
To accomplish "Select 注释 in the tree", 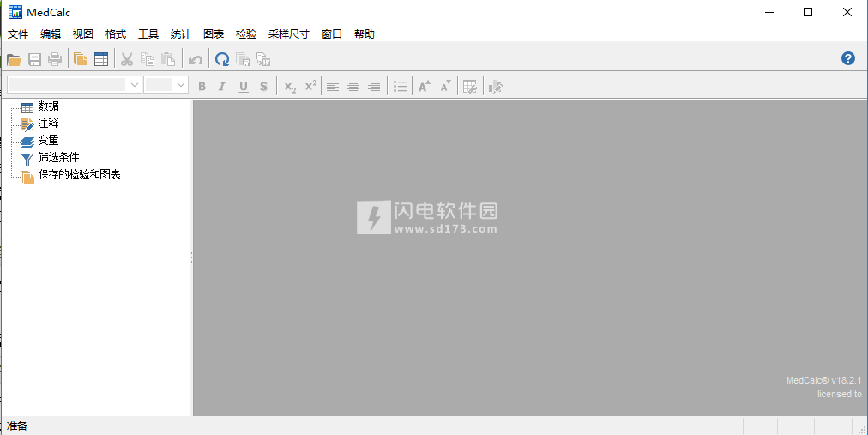I will 49,123.
